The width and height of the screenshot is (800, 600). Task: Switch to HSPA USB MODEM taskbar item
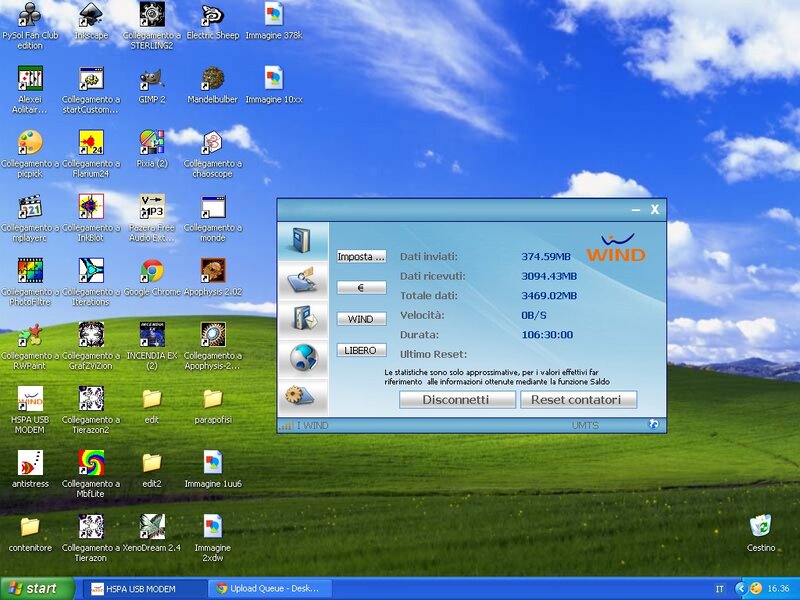point(143,589)
